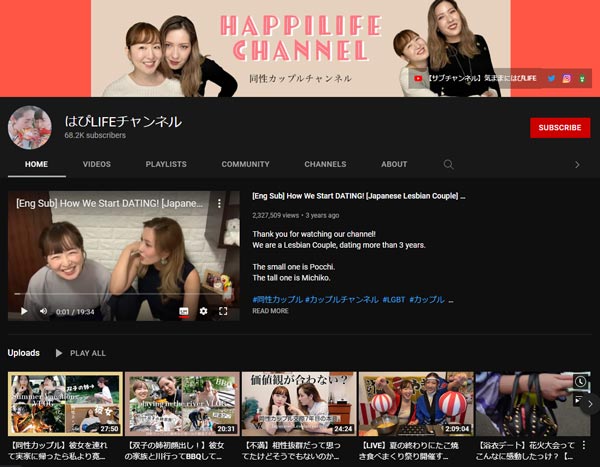Play the featured video
The height and width of the screenshot is (467, 600).
pyautogui.click(x=24, y=311)
